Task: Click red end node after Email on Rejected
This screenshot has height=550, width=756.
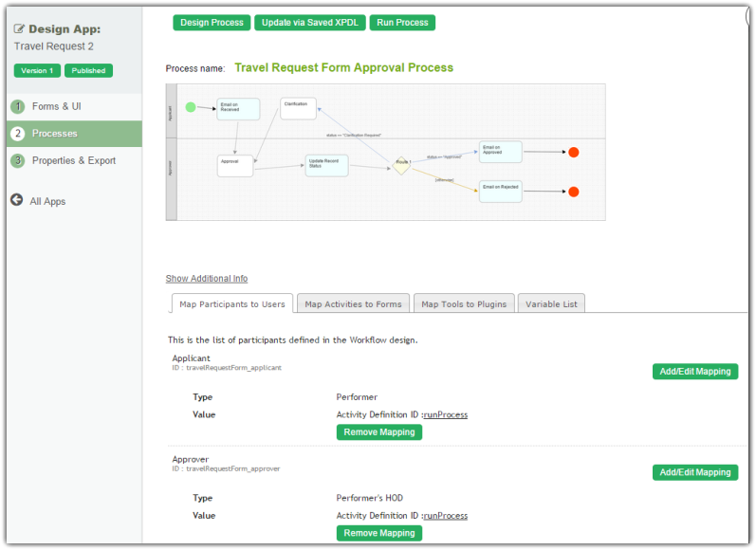Action: coord(573,192)
